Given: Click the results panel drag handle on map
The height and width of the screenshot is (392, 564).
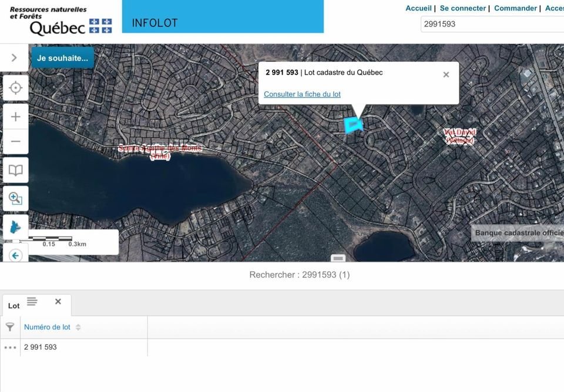Looking at the screenshot, I should [338, 258].
